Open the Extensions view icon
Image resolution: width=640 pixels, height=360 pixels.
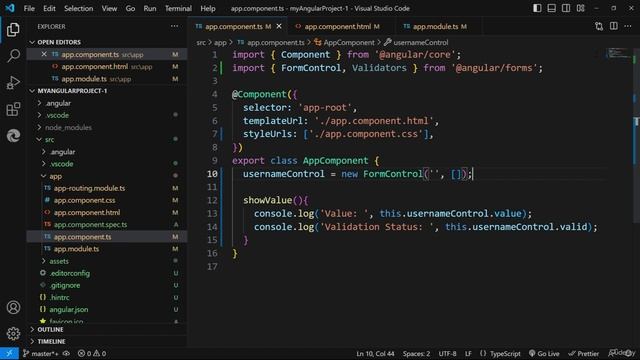click(x=13, y=109)
